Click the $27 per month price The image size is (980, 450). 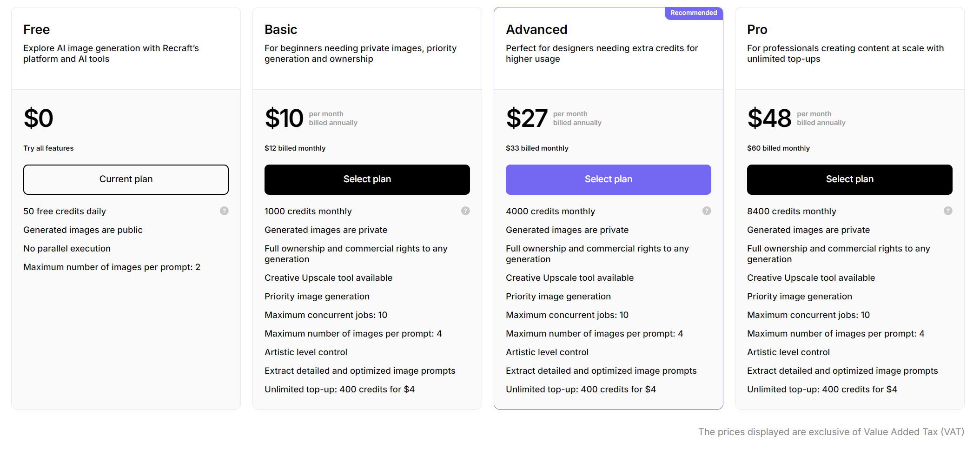(x=527, y=118)
